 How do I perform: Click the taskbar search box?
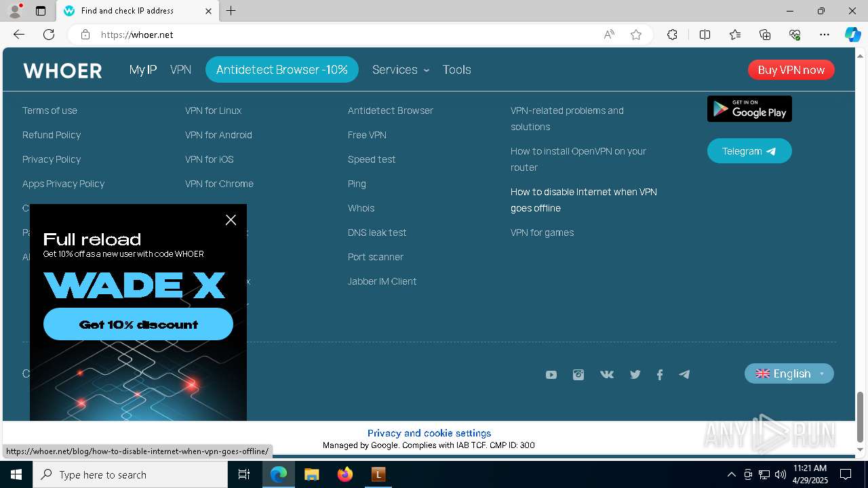point(130,474)
